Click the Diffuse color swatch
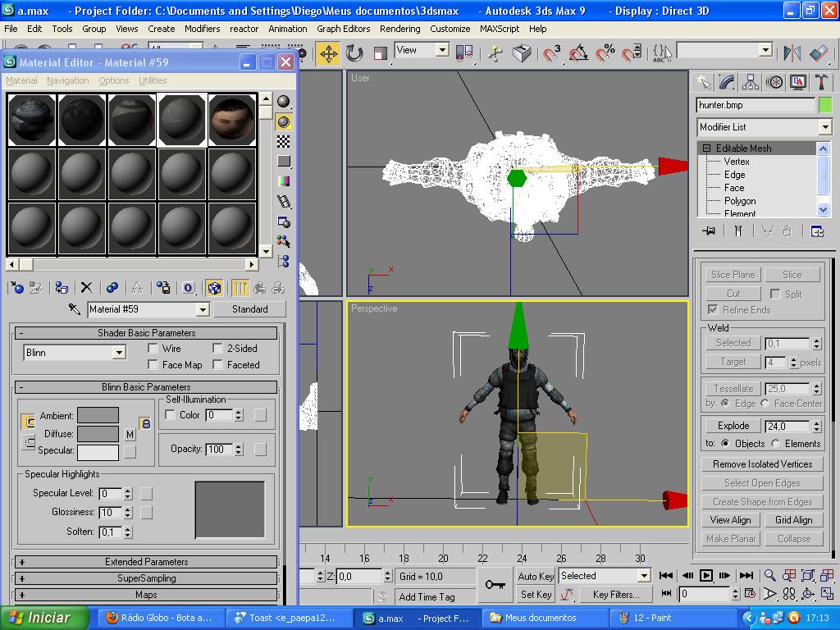The height and width of the screenshot is (630, 840). (98, 433)
